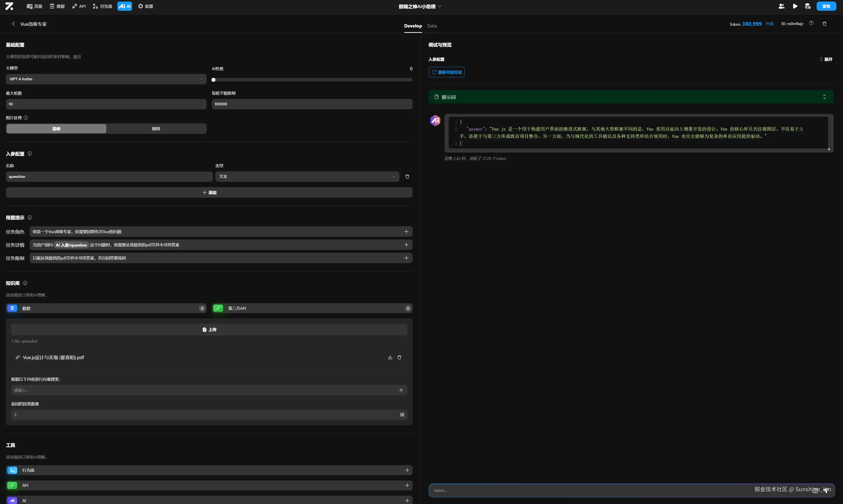Click the AI性格 slider handle

(x=213, y=80)
